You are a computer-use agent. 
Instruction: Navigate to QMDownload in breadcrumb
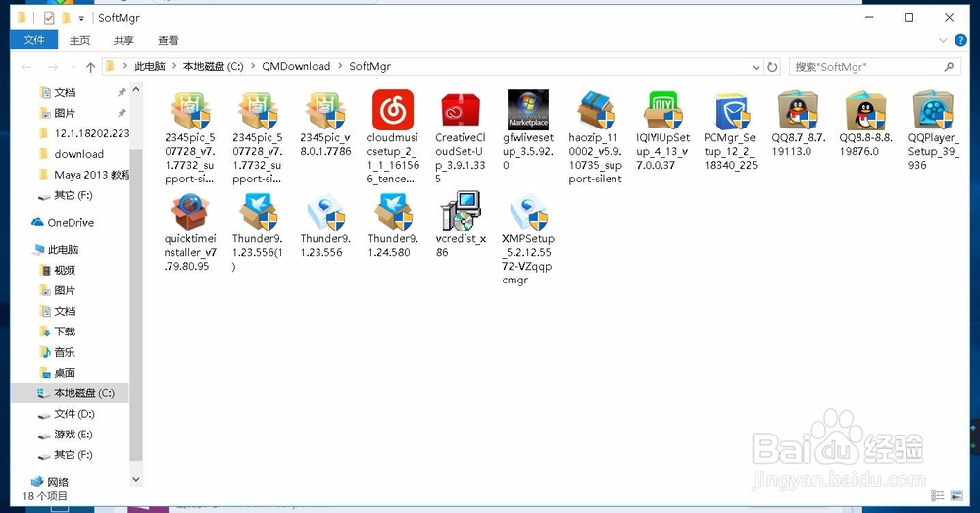[296, 67]
